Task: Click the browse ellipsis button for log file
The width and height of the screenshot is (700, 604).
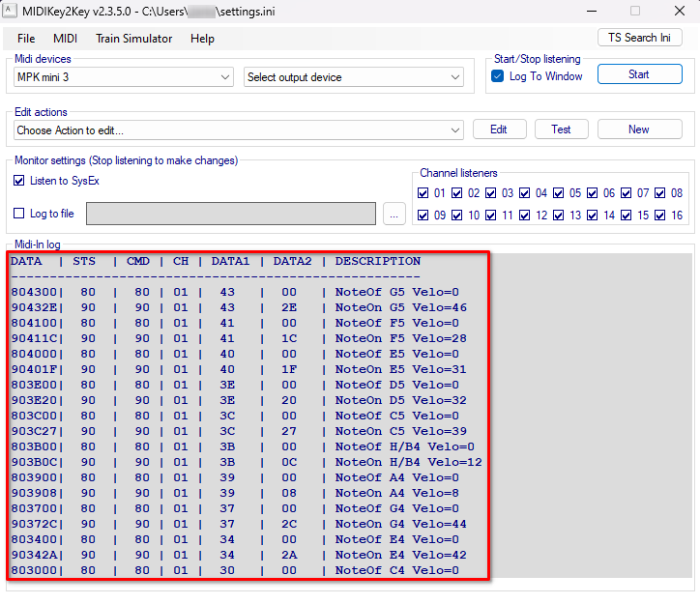Action: tap(394, 214)
